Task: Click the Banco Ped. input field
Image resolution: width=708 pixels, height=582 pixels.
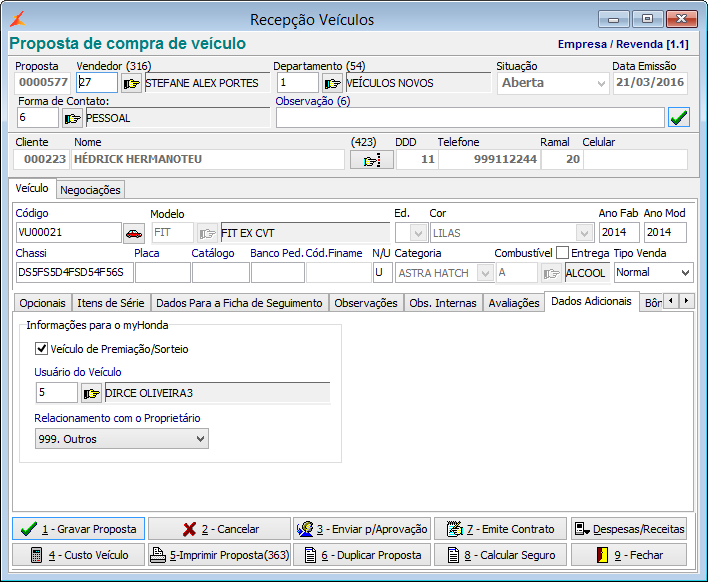Action: point(278,273)
